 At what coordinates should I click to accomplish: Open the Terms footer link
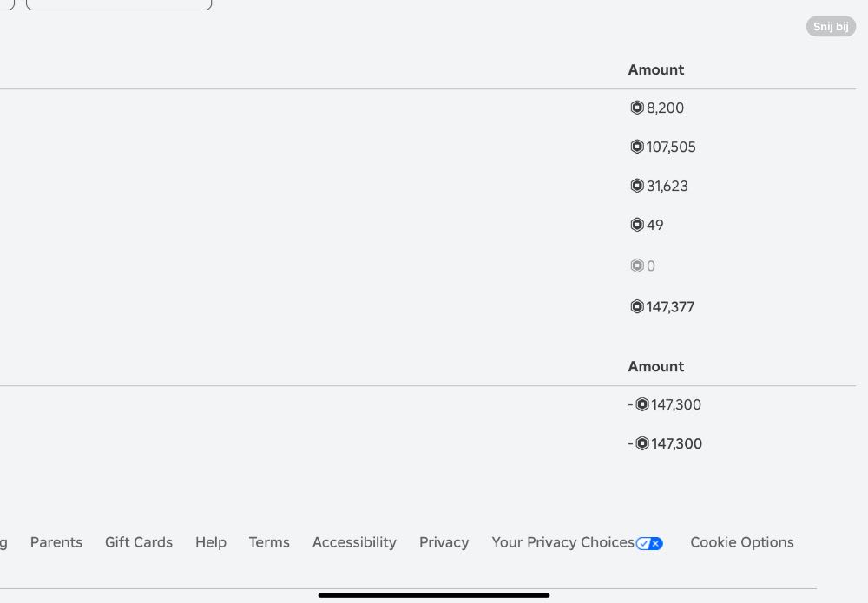pos(269,542)
